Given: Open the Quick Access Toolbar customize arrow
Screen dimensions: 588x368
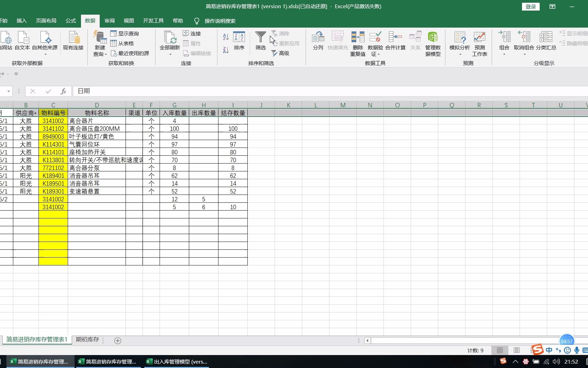Looking at the screenshot, I should [x=16, y=74].
